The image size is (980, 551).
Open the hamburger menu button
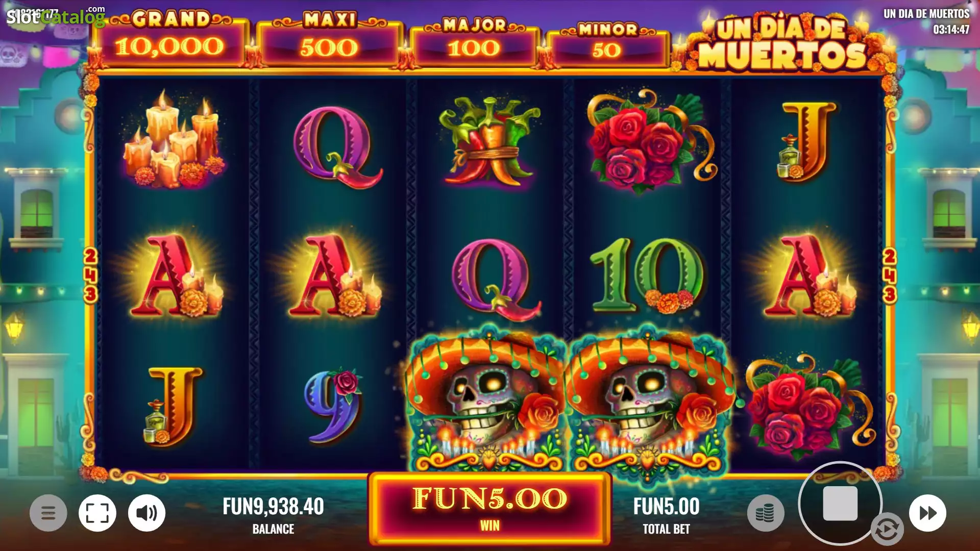click(48, 513)
